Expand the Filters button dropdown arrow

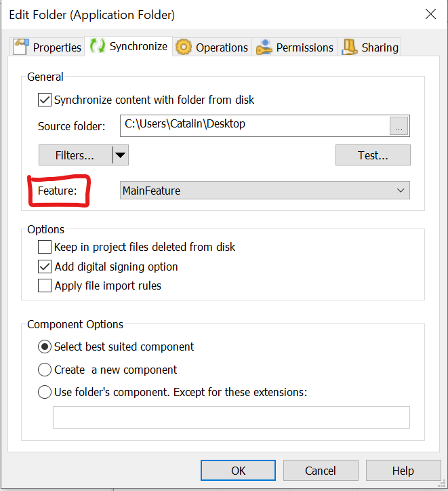coord(120,155)
